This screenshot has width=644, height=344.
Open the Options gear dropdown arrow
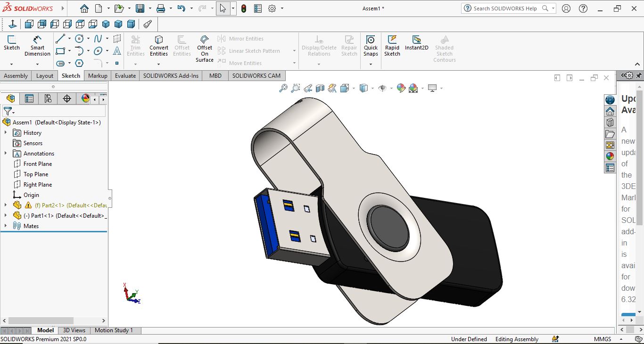coord(282,8)
